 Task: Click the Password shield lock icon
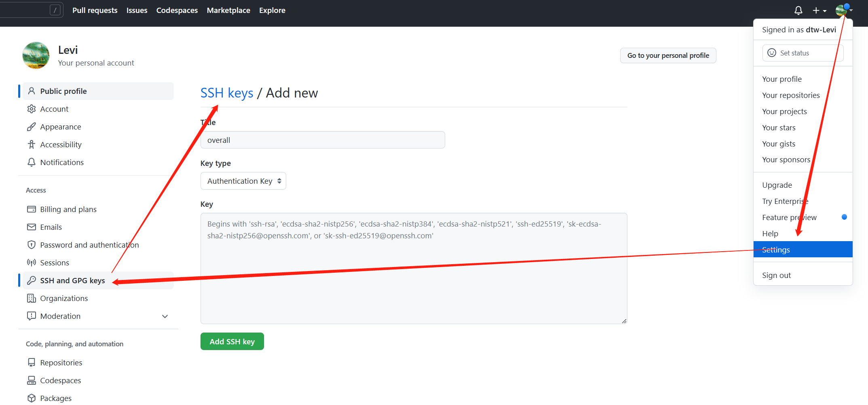pyautogui.click(x=32, y=245)
